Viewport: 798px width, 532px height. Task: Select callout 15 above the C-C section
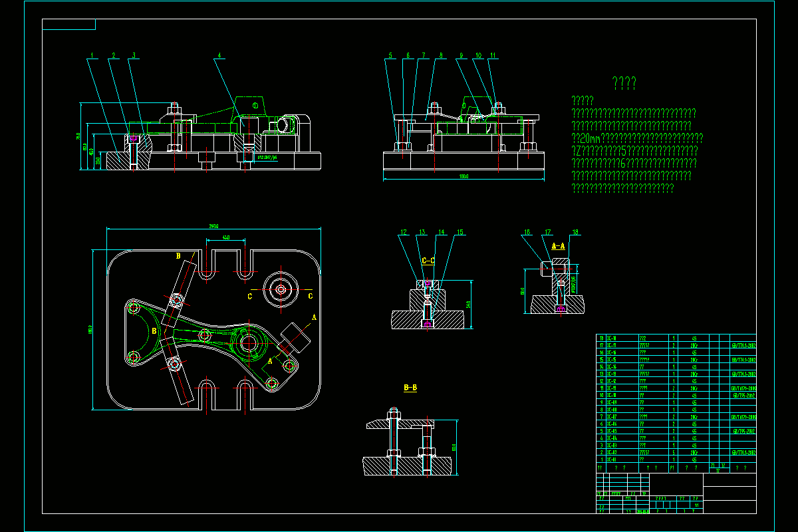click(459, 233)
